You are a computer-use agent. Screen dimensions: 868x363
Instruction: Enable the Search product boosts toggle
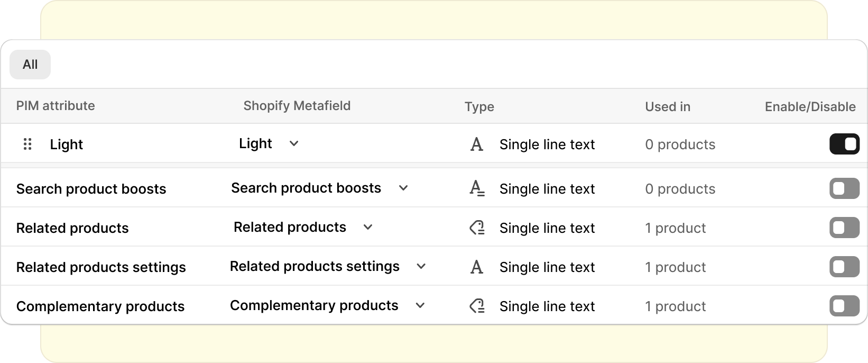click(844, 188)
